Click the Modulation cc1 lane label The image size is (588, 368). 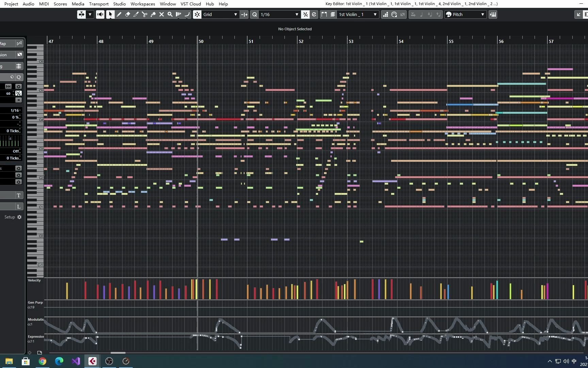[35, 322]
